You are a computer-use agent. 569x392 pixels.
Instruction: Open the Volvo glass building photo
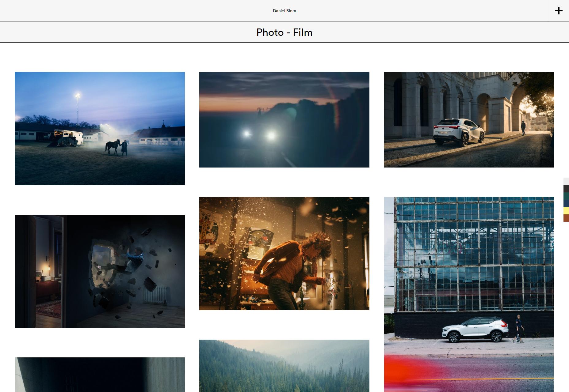pos(469,294)
